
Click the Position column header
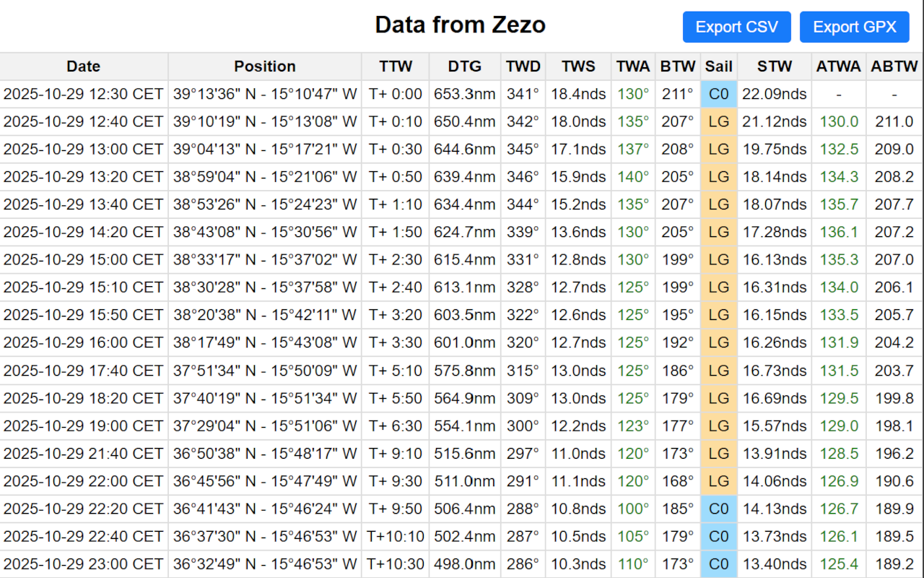[265, 66]
